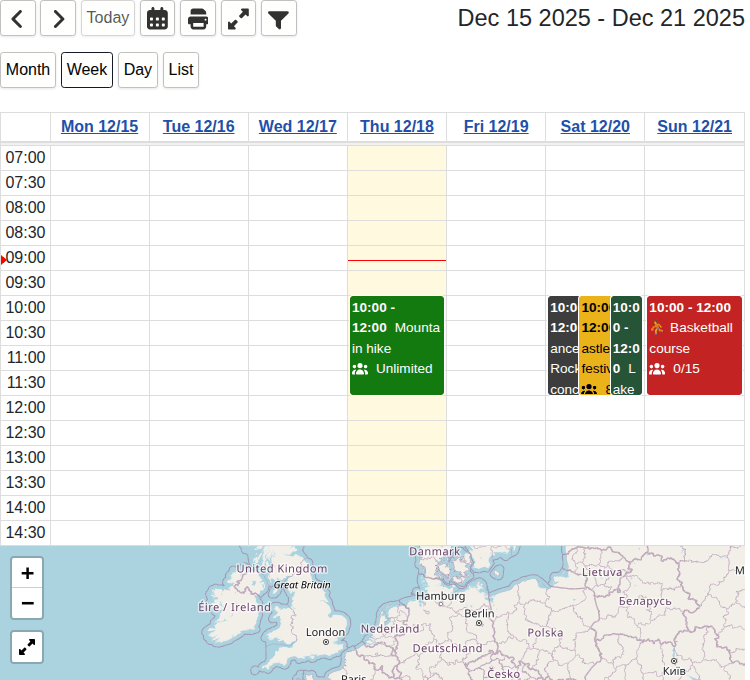Zoom in on the map
750x680 pixels.
pyautogui.click(x=27, y=573)
